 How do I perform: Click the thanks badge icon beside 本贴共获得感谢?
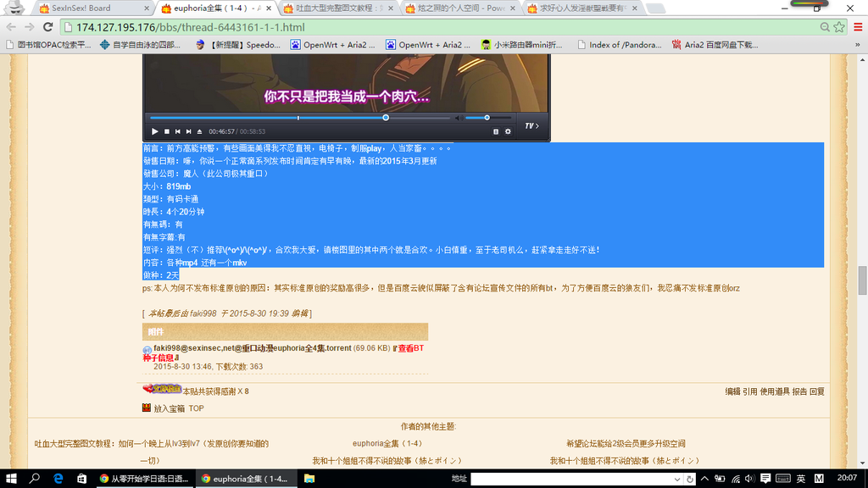coord(162,389)
